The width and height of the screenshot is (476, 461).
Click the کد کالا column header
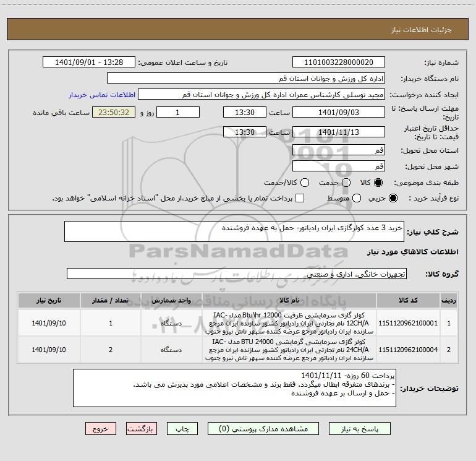tap(408, 300)
